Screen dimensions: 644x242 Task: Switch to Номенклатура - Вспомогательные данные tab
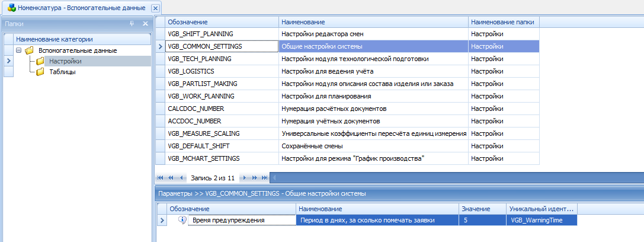click(77, 8)
